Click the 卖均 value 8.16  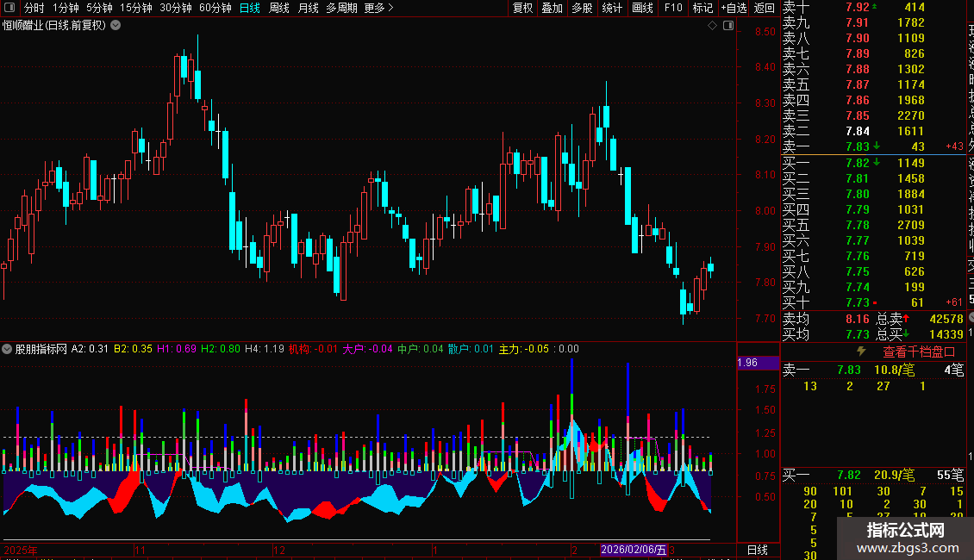pyautogui.click(x=858, y=319)
